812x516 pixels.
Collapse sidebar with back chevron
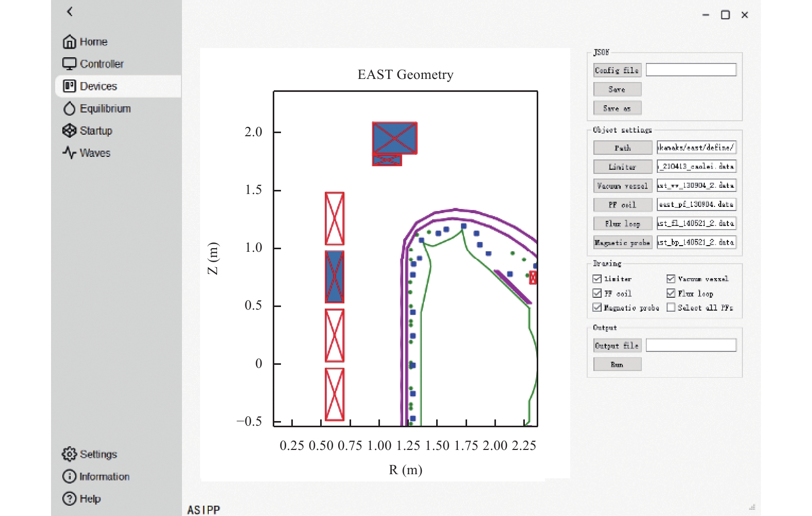click(70, 11)
